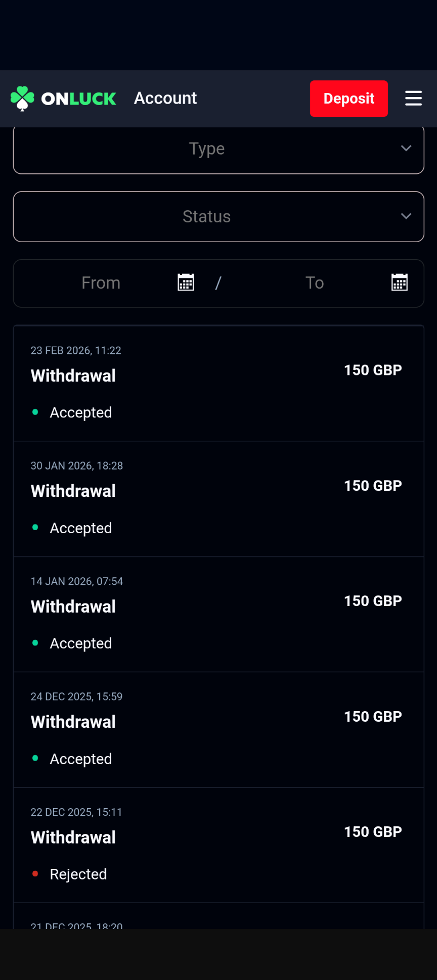Click the To date input field
The height and width of the screenshot is (980, 437).
click(315, 283)
